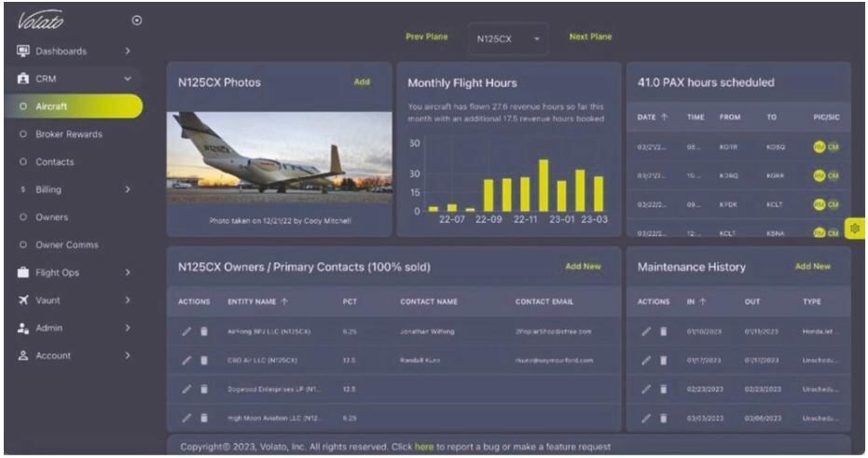Edit the High Moon Aviation LLC owner
This screenshot has width=868, height=458.
click(x=186, y=418)
